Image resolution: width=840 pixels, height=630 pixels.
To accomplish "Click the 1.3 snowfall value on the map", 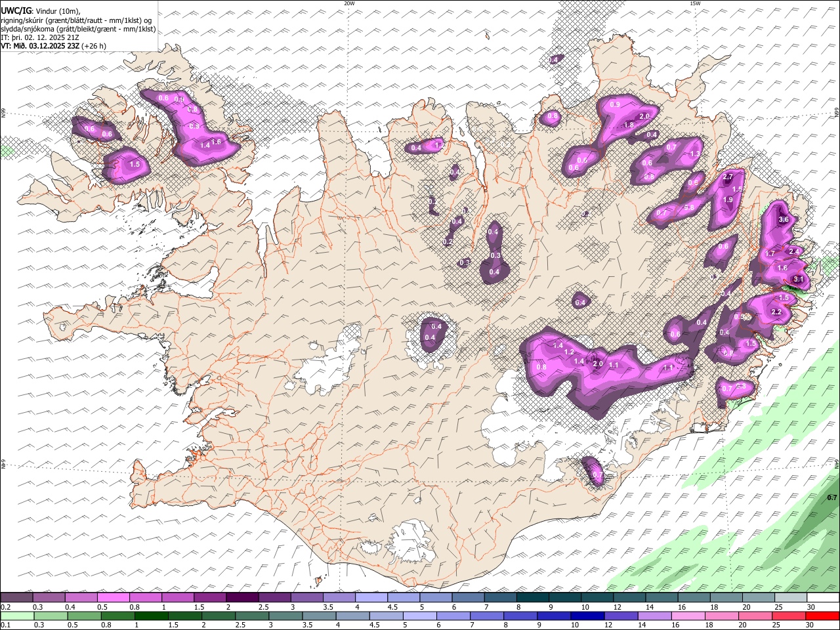I will click(x=695, y=154).
